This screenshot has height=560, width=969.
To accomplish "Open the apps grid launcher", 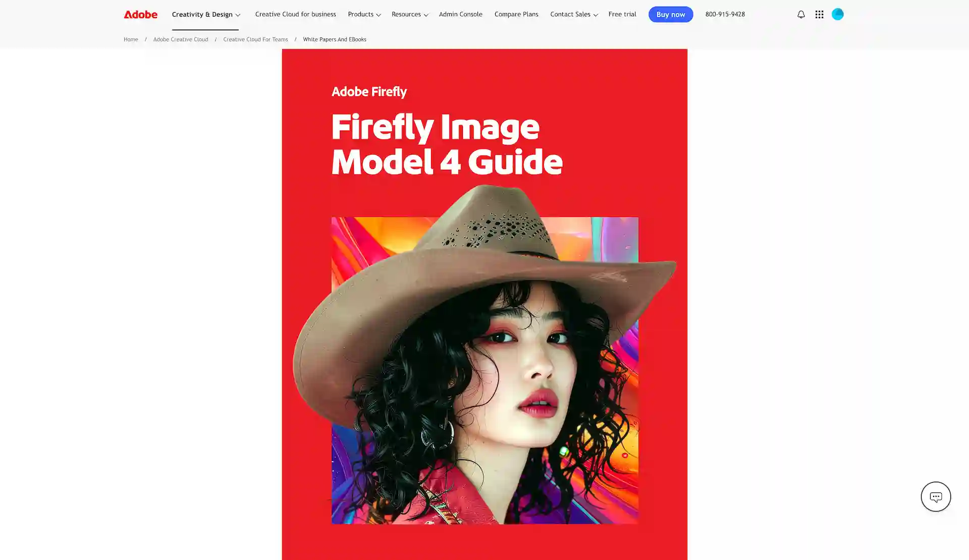I will (x=819, y=15).
